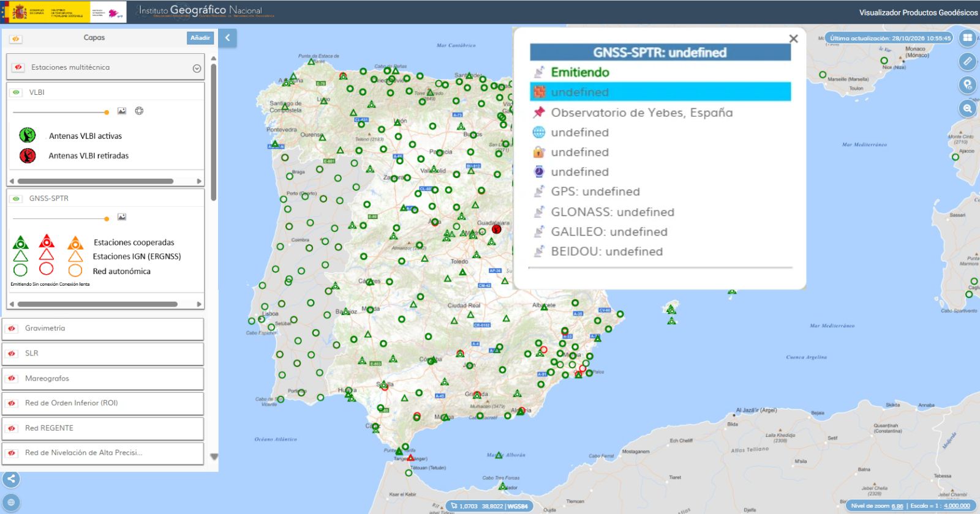
Task: Show the SLR layer
Action: click(12, 353)
